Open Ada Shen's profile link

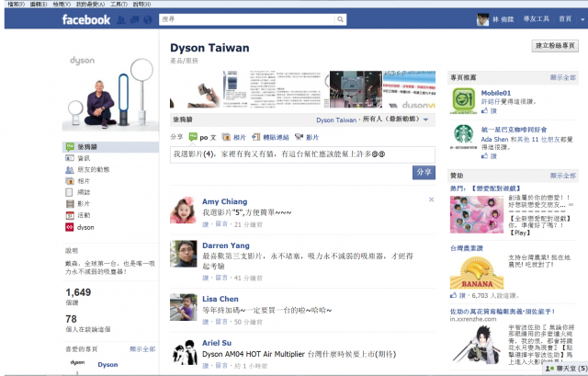(494, 139)
